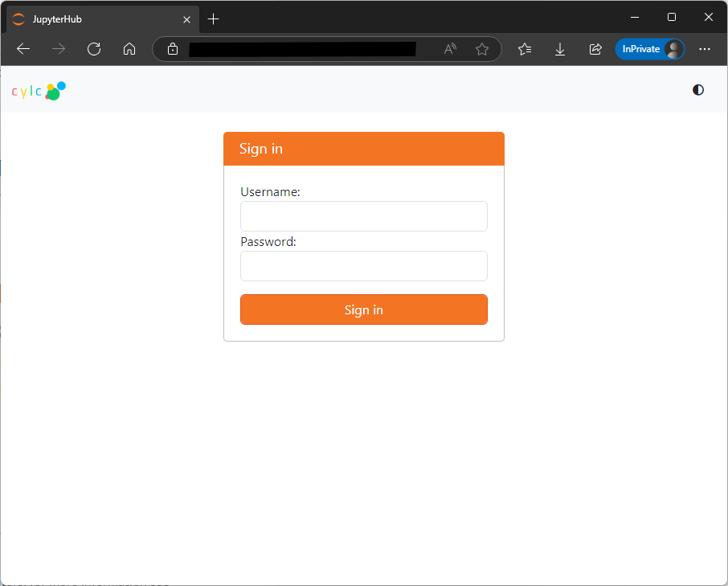This screenshot has width=728, height=586.
Task: Close the JupyterHub tab
Action: tap(186, 19)
